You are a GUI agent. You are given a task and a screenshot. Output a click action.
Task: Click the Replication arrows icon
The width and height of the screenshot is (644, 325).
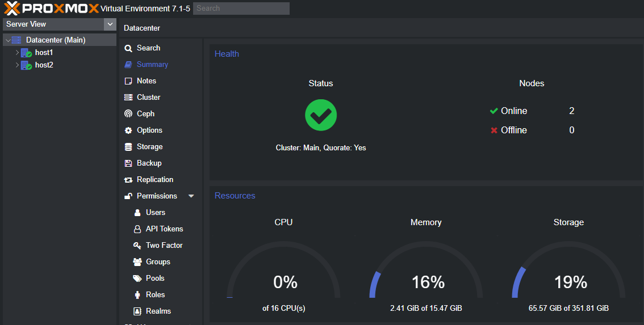[x=128, y=179]
